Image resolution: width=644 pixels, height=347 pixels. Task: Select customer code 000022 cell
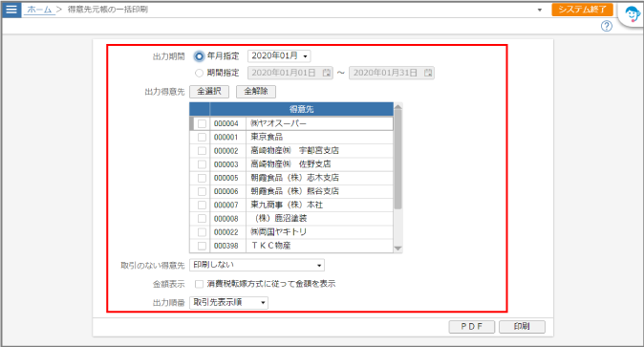227,232
